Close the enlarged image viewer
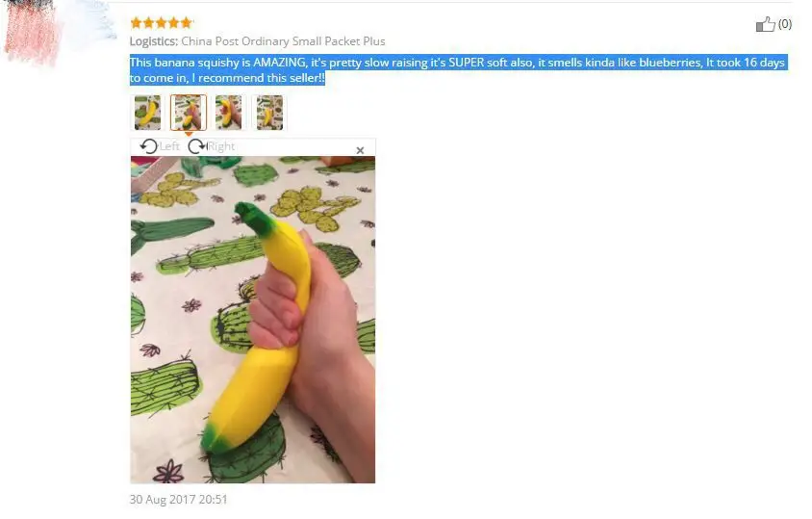 click(361, 150)
